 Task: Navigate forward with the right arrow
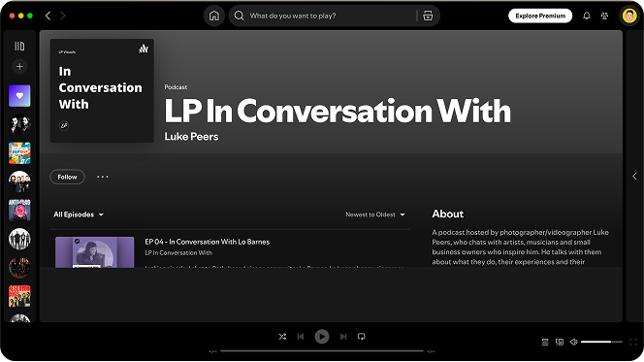coord(62,16)
